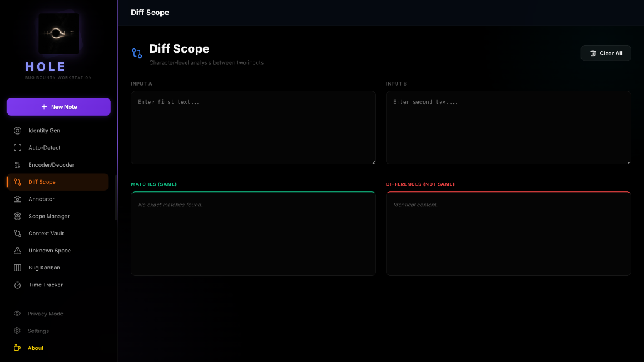Click the Annotator camera icon
Viewport: 644px width, 362px height.
[x=17, y=199]
